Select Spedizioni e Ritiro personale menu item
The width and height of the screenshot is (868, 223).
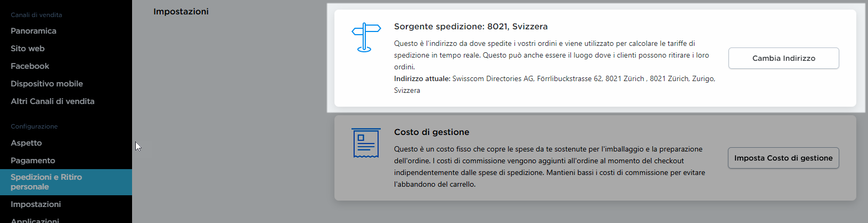point(46,182)
